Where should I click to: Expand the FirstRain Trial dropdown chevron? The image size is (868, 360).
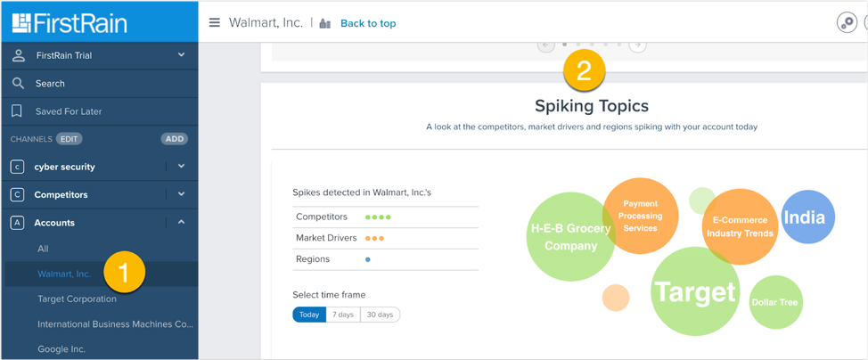(181, 55)
